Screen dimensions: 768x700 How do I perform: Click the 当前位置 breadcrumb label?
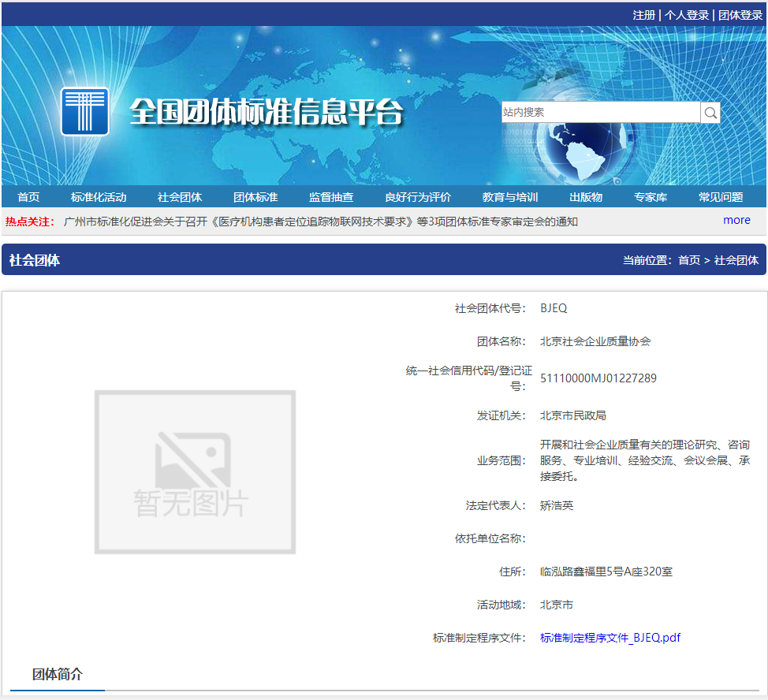coord(647,260)
